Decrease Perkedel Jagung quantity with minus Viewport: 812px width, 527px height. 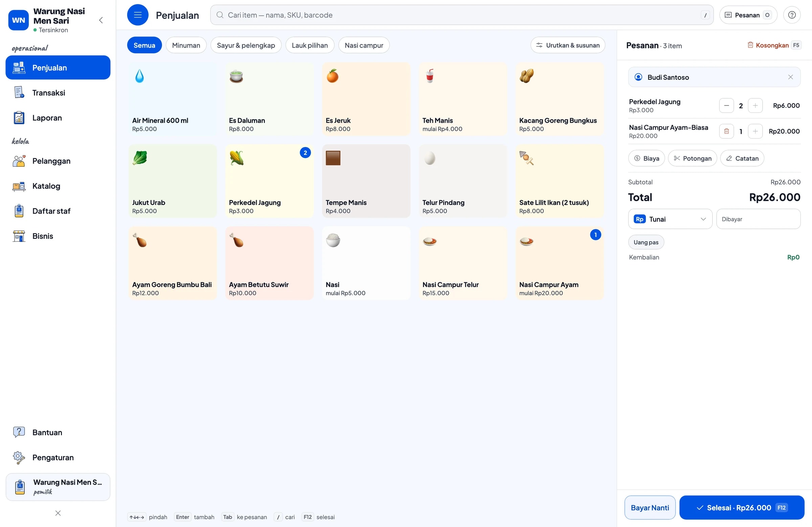[726, 106]
